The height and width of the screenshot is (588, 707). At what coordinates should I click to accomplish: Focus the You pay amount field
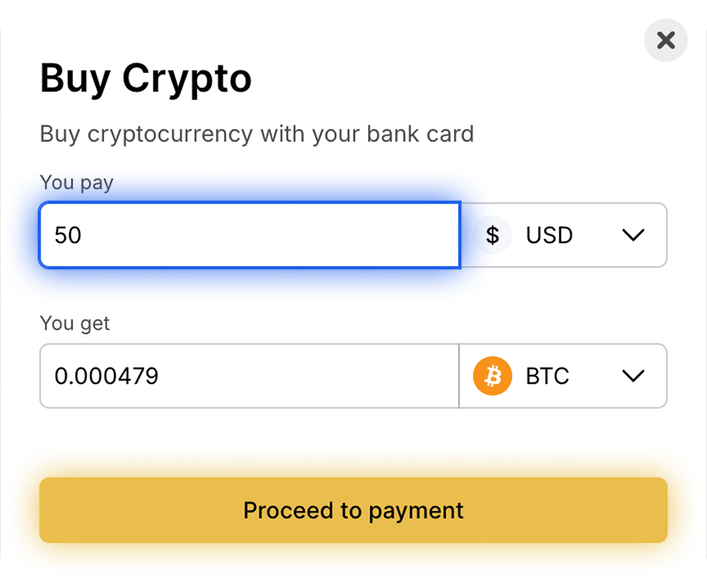[250, 235]
